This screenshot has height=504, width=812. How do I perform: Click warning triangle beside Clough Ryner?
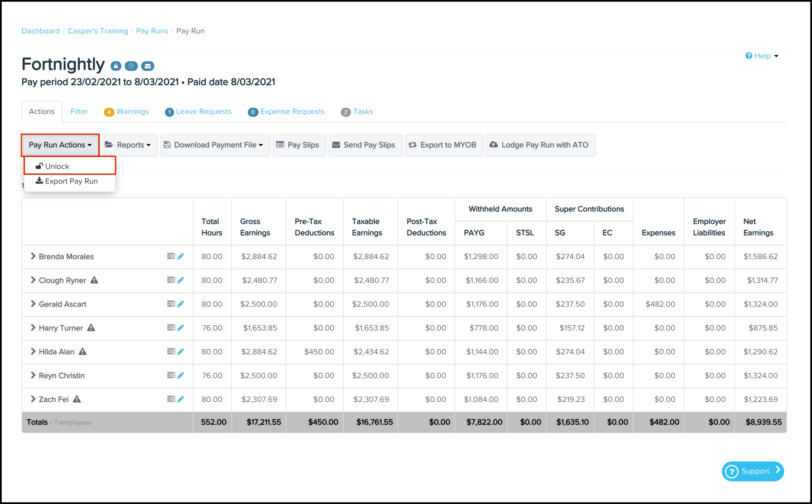[x=94, y=280]
